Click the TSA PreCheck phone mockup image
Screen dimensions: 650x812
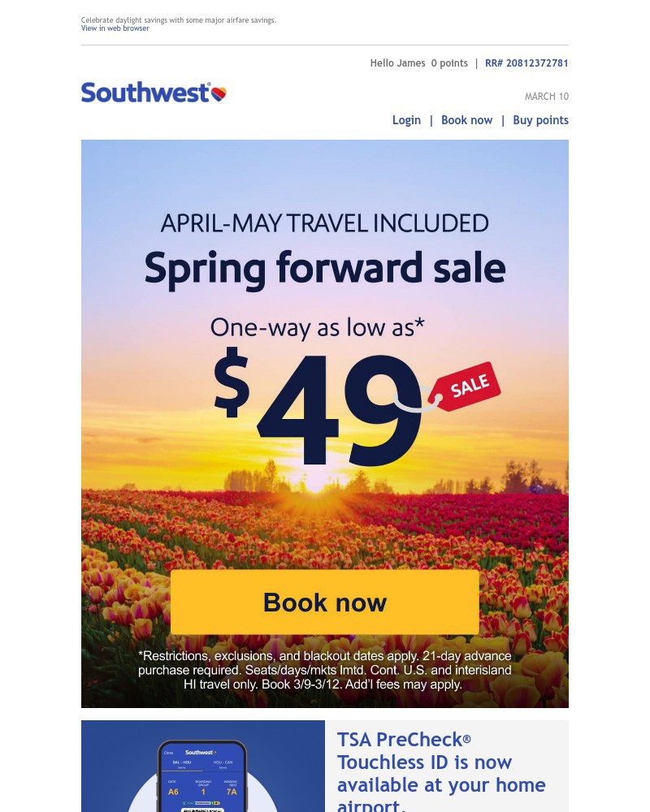coord(202,766)
